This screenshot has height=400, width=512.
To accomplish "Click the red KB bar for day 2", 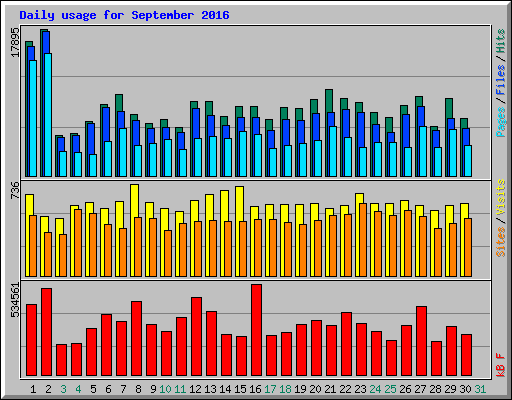I will (x=46, y=332).
